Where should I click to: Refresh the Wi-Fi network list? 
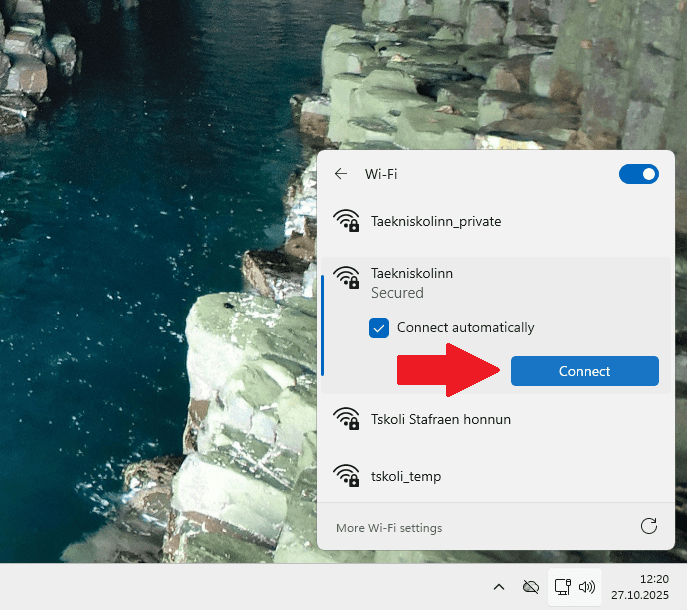(x=648, y=527)
